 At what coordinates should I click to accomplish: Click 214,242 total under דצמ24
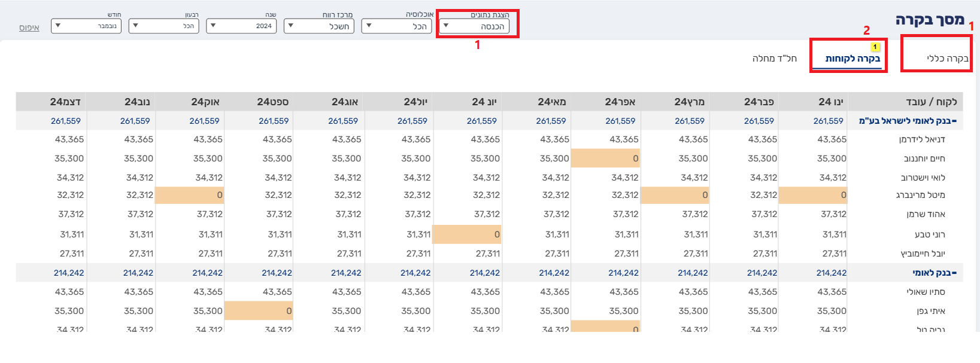(x=69, y=273)
